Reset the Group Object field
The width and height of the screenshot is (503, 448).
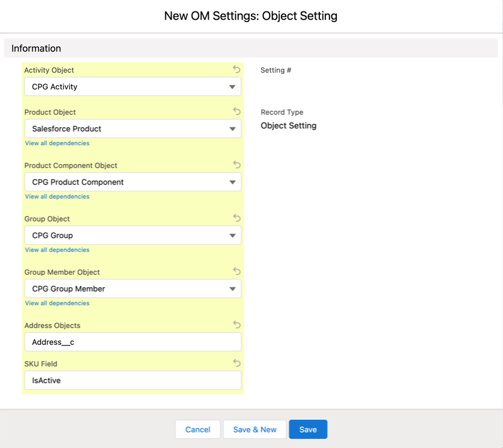(x=236, y=218)
